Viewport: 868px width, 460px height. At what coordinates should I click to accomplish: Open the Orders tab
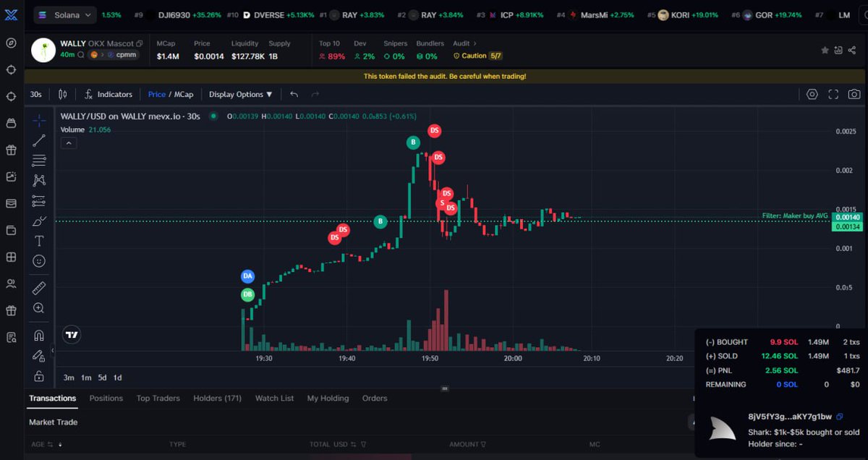click(375, 398)
